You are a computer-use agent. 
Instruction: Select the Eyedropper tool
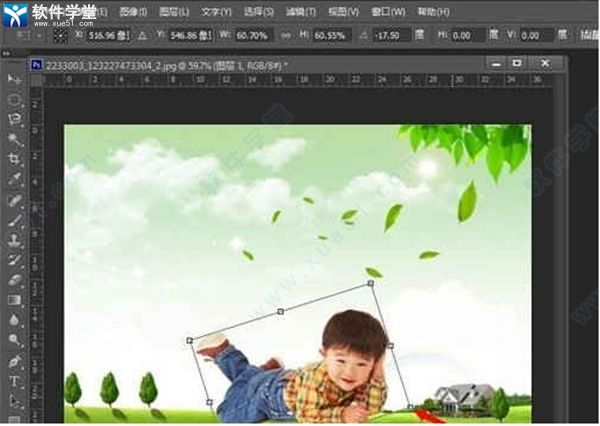click(x=14, y=180)
